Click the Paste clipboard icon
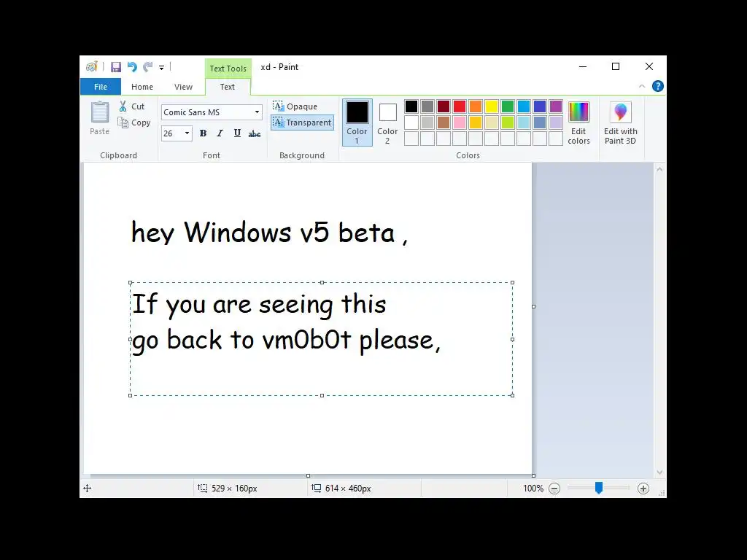The height and width of the screenshot is (560, 747). coord(99,112)
